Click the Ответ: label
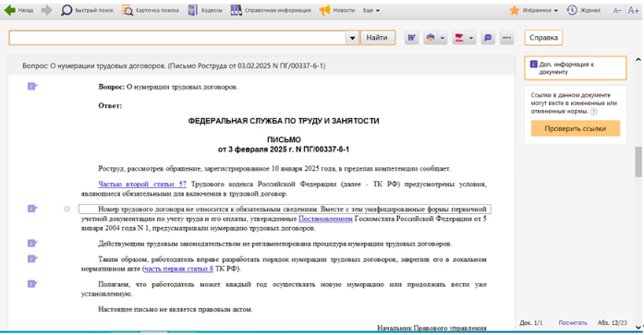Viewport: 644px width, 335px height. pyautogui.click(x=110, y=106)
